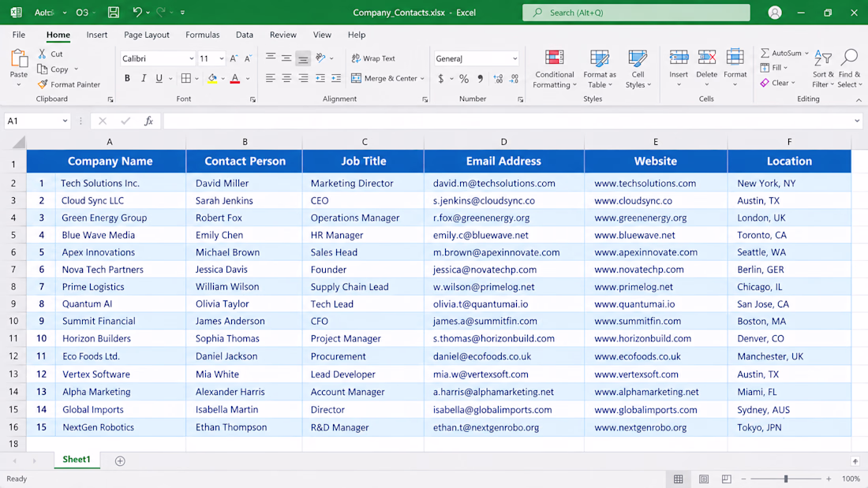Screen dimensions: 868x488
Task: Increase indent in Alignment group
Action: (336, 78)
